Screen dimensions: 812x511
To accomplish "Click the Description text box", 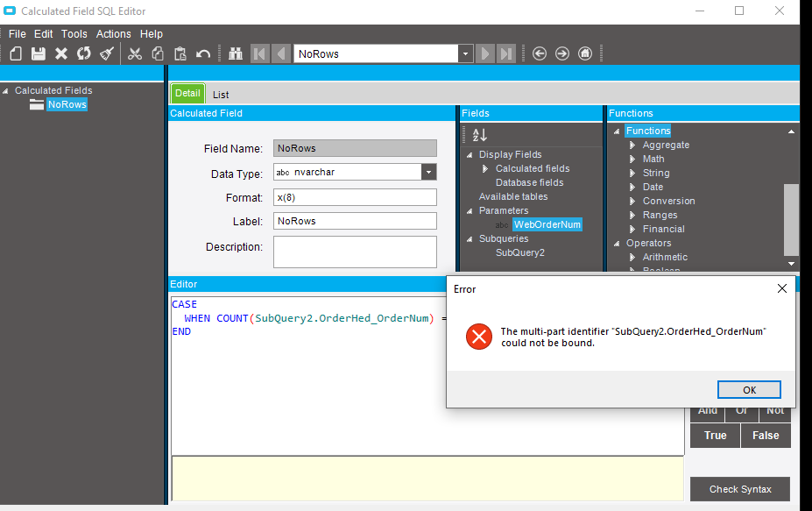I will (x=355, y=252).
